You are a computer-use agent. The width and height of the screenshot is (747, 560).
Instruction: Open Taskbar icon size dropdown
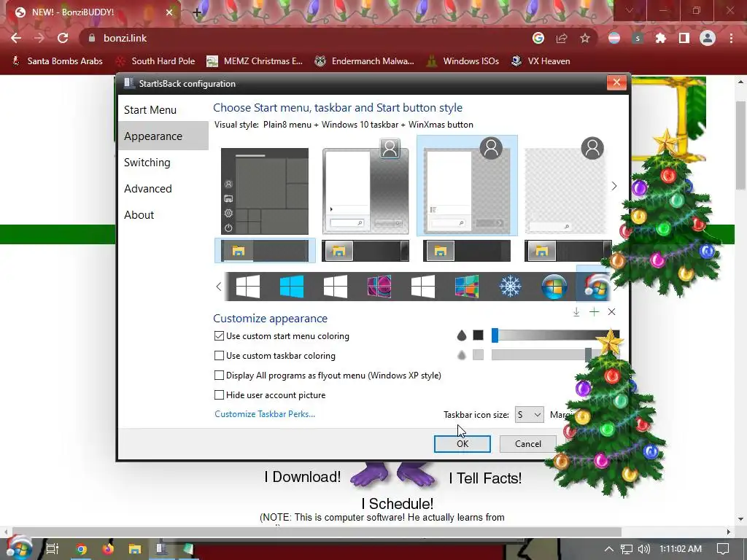(x=529, y=415)
